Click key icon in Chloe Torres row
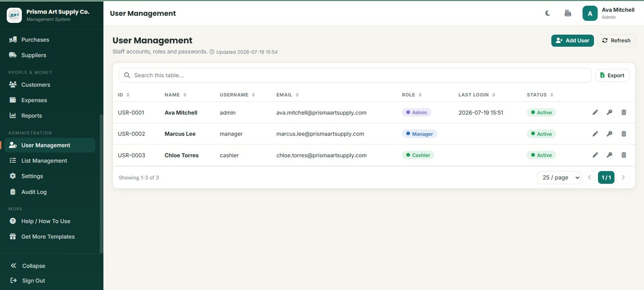The width and height of the screenshot is (644, 290). (x=609, y=155)
